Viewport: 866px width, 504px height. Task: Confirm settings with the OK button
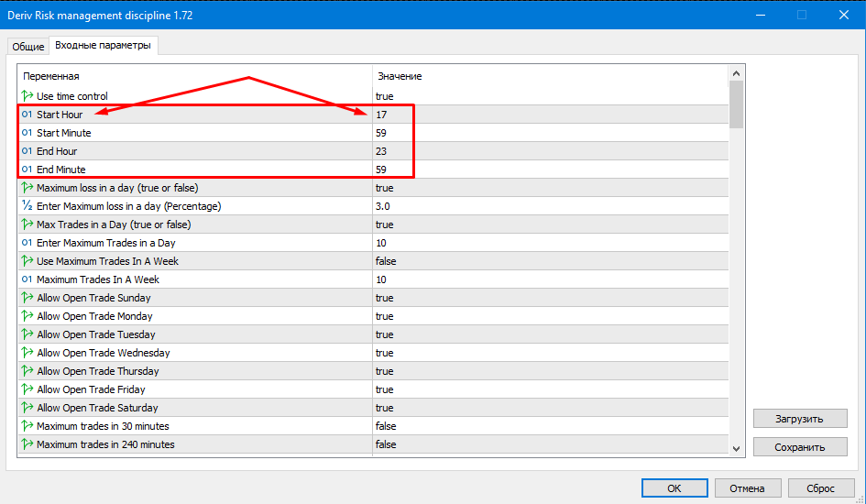tap(674, 488)
